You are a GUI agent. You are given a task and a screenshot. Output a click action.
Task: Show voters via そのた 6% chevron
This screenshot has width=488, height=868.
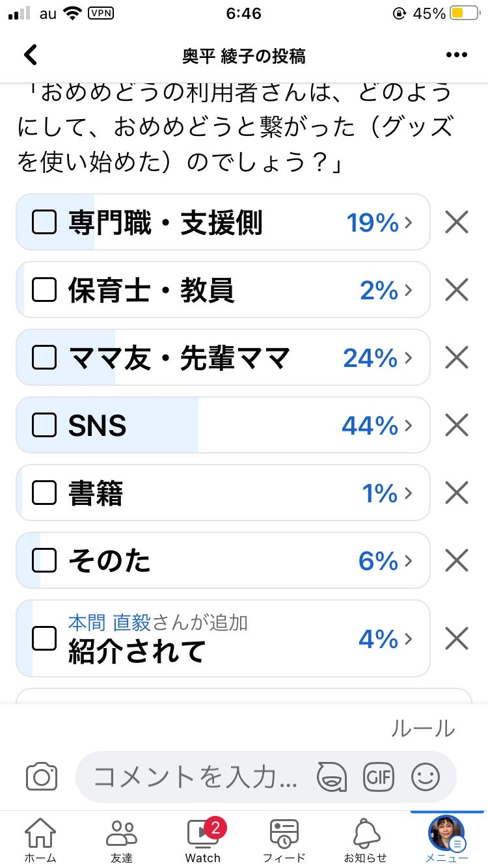click(409, 561)
